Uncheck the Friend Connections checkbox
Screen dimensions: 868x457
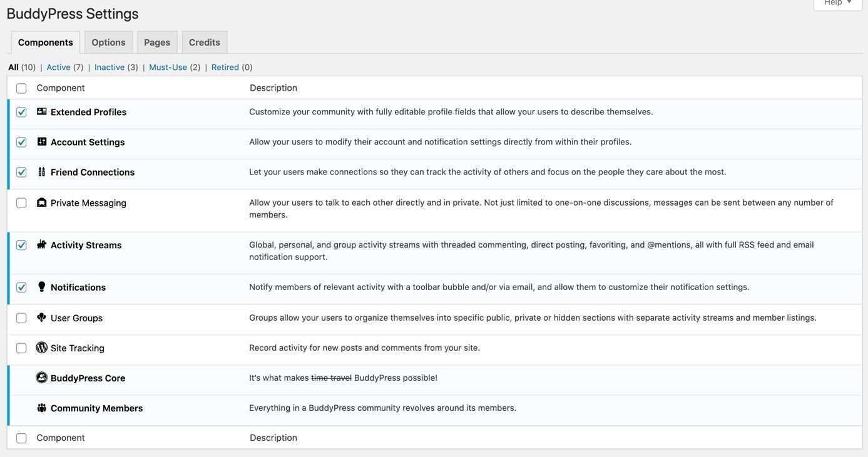pyautogui.click(x=21, y=173)
